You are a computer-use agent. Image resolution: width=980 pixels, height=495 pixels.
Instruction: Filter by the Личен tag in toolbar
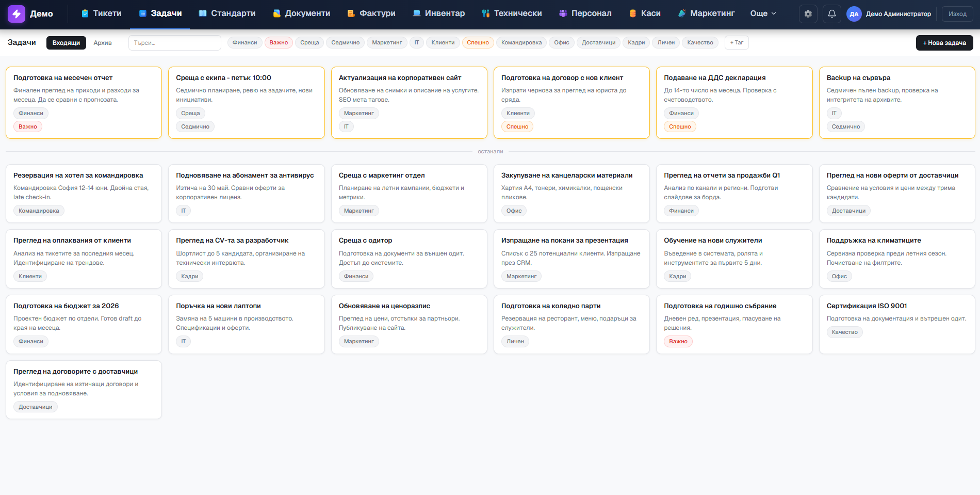tap(666, 42)
